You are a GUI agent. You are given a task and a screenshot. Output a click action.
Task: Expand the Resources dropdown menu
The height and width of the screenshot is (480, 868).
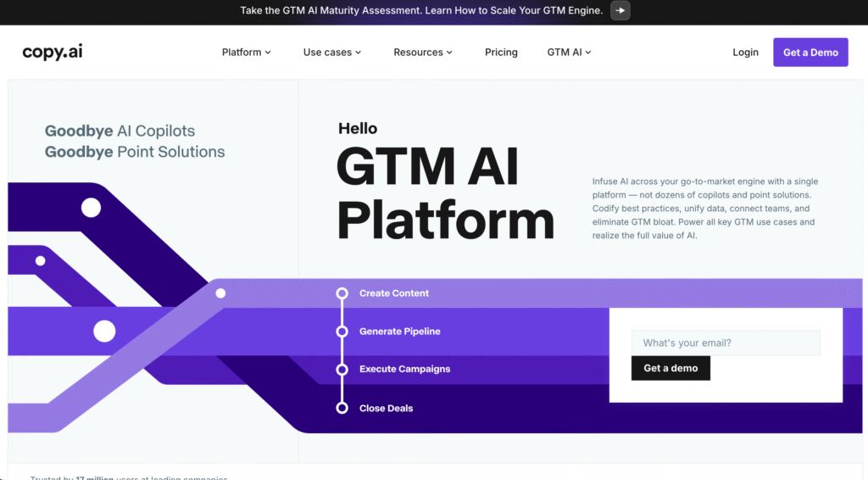pyautogui.click(x=423, y=52)
